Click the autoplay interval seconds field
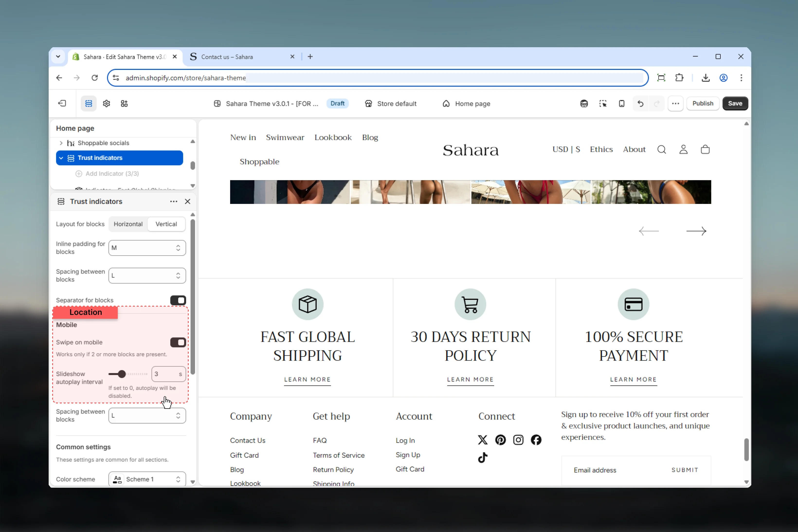 click(168, 374)
